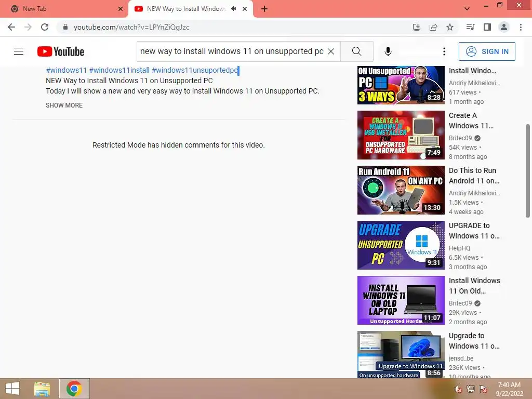
Task: Open 'Create A Windows 11...' video title
Action: 471,121
